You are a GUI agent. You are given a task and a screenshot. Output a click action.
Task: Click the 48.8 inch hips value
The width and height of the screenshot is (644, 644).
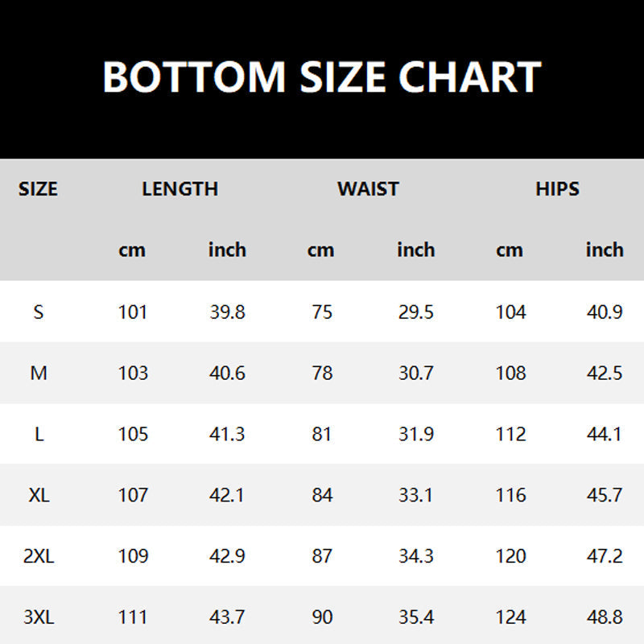click(605, 617)
